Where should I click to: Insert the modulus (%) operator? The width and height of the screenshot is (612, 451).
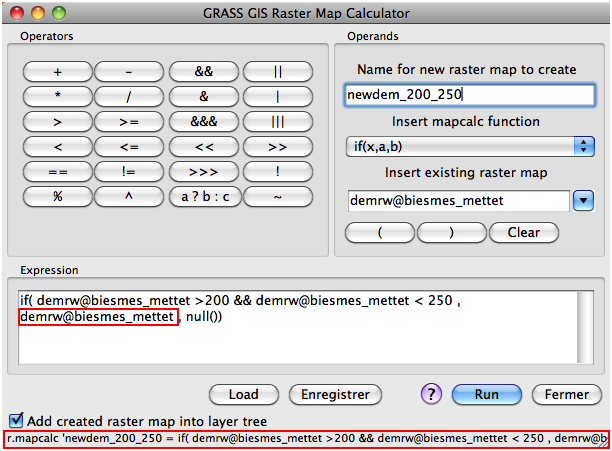coord(57,196)
